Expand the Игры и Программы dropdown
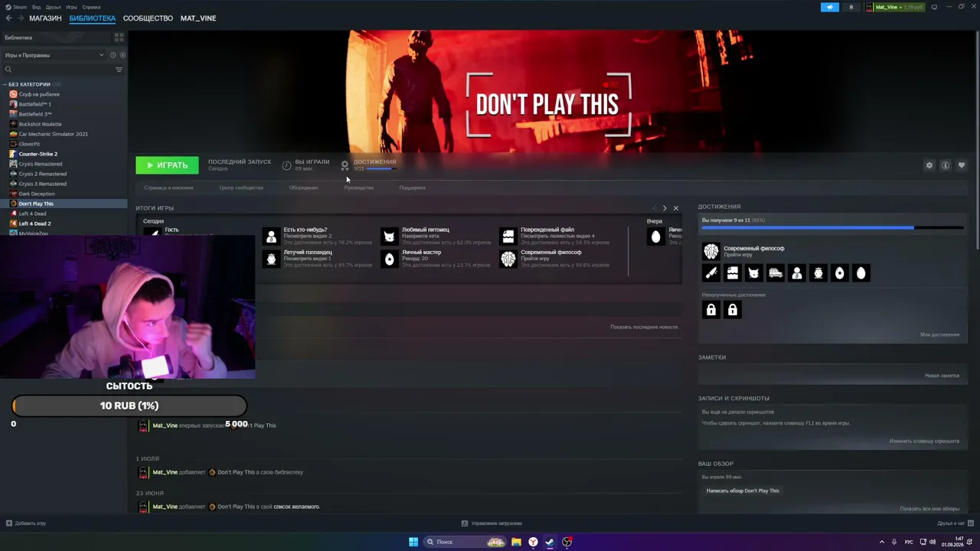Image resolution: width=980 pixels, height=551 pixels. tap(54, 55)
